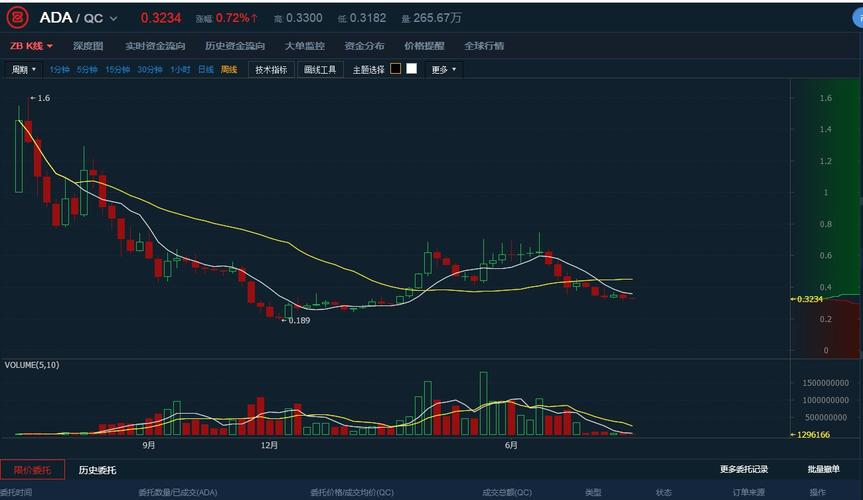Open the 技术指标 indicators panel
Image resolution: width=863 pixels, height=500 pixels.
click(271, 69)
